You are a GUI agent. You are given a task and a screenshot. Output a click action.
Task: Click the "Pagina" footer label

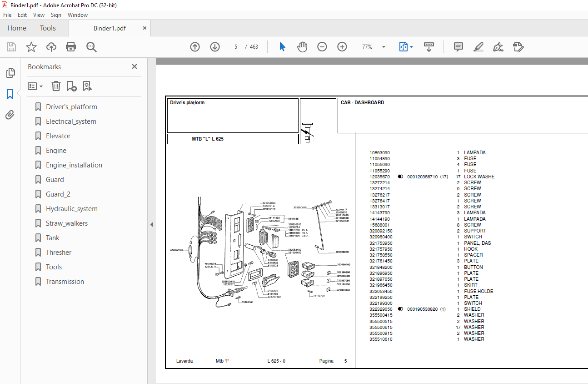tap(326, 361)
